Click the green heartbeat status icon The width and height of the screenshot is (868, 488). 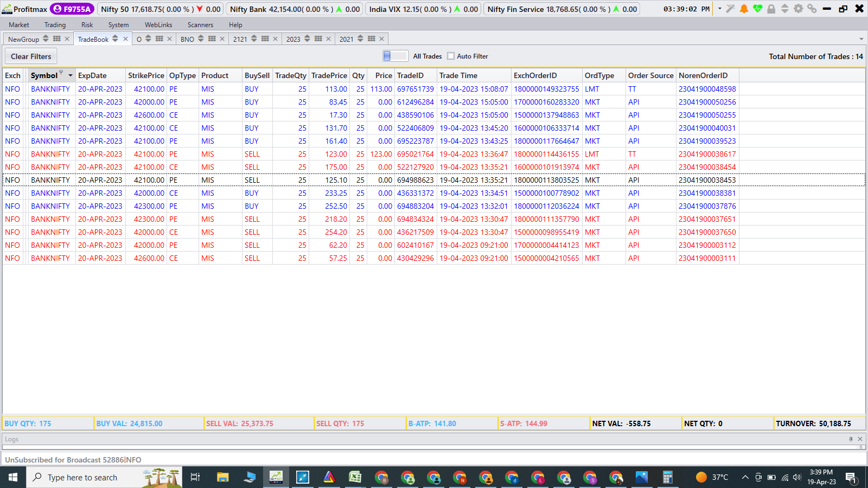pyautogui.click(x=757, y=9)
